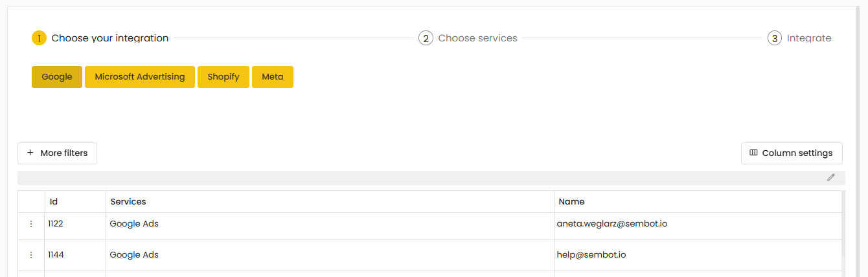Sort by the Id column header
The width and height of the screenshot is (868, 277).
(54, 202)
